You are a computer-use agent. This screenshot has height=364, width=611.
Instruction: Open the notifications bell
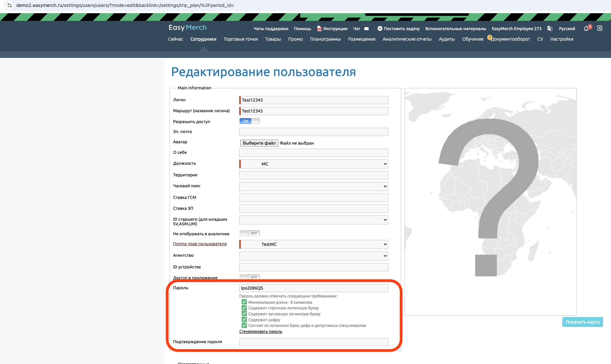tap(586, 29)
